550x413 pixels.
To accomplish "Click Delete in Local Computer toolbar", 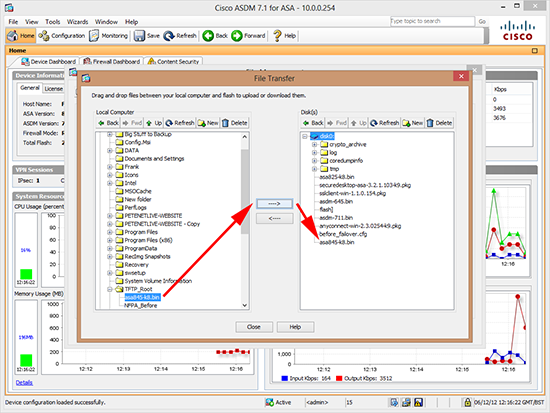I will 235,123.
